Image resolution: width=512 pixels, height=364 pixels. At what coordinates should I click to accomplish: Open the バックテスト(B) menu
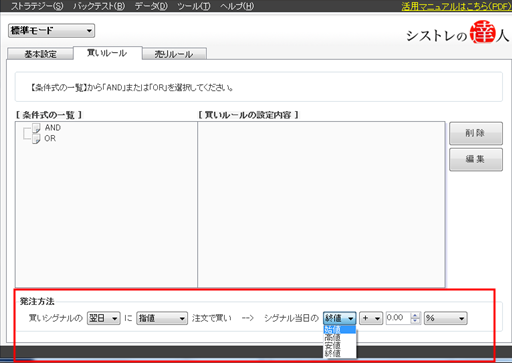[x=99, y=6]
